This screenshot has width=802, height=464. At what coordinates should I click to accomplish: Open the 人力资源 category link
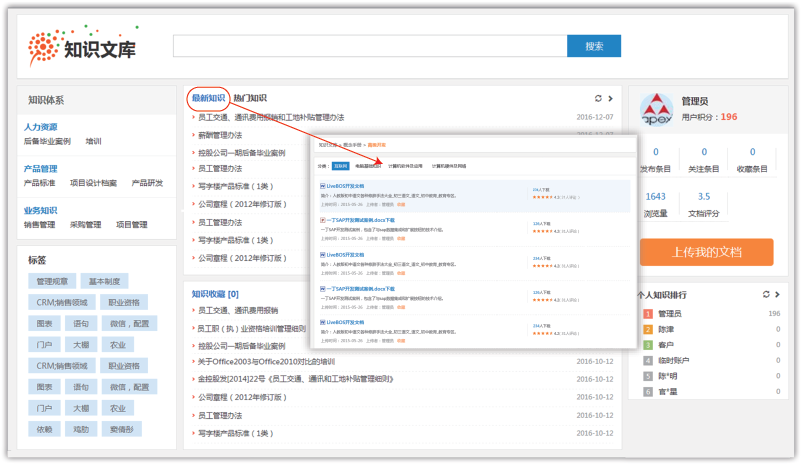point(40,127)
